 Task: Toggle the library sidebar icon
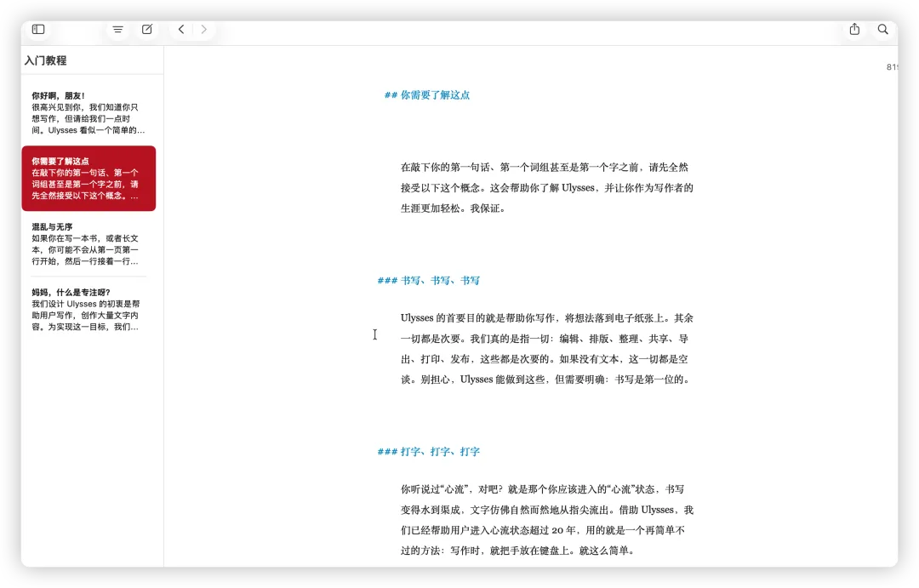point(38,29)
